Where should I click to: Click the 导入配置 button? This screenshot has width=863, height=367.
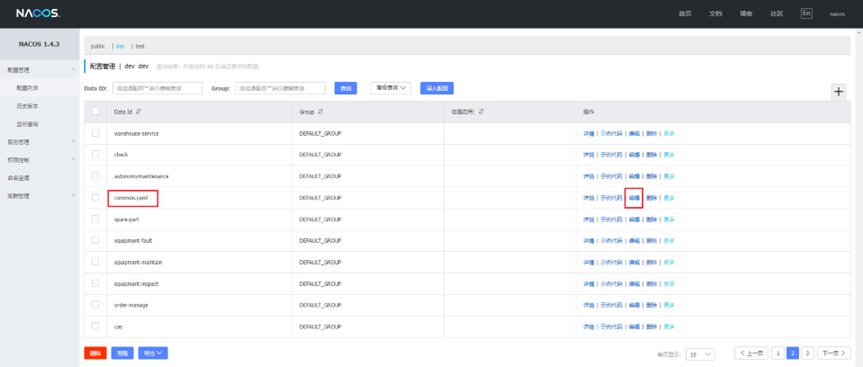tap(437, 88)
